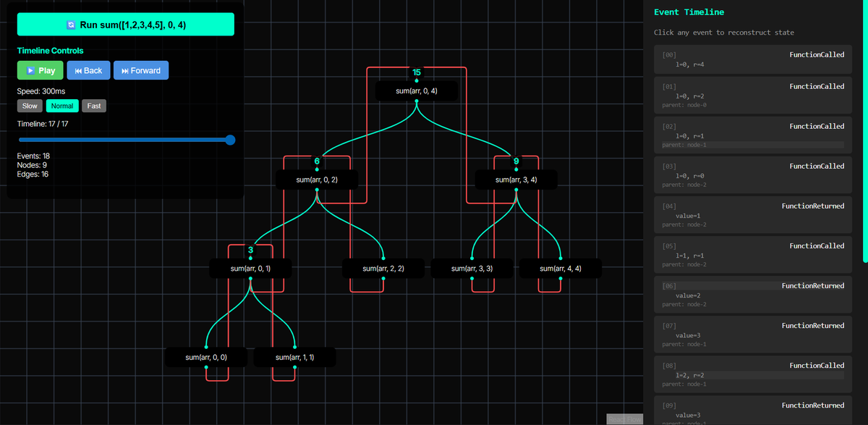Select the Normal speed option
The height and width of the screenshot is (425, 868).
62,106
